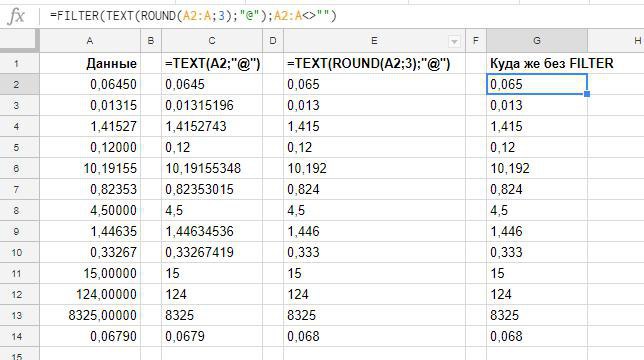
Task: Select cell 10,19155348 in column C
Action: click(x=212, y=168)
